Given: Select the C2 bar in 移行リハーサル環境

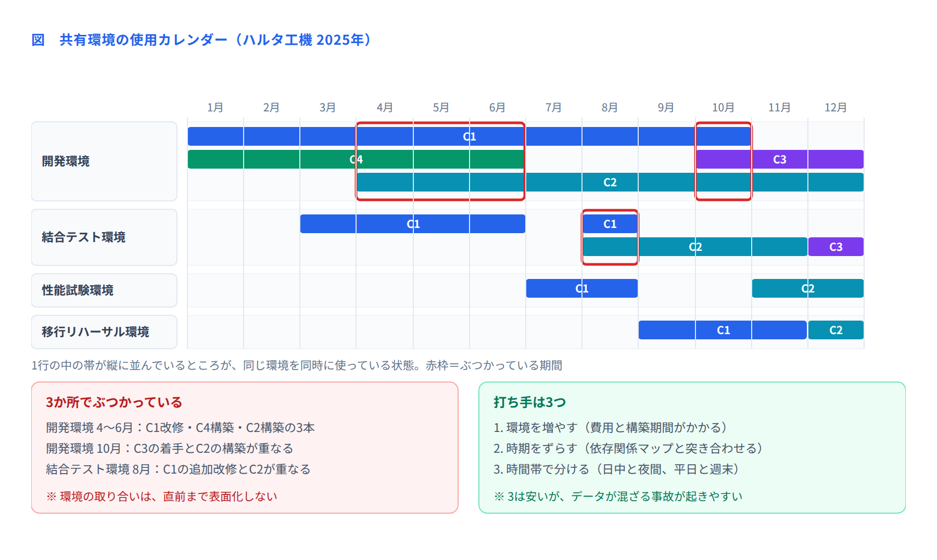Looking at the screenshot, I should point(835,330).
